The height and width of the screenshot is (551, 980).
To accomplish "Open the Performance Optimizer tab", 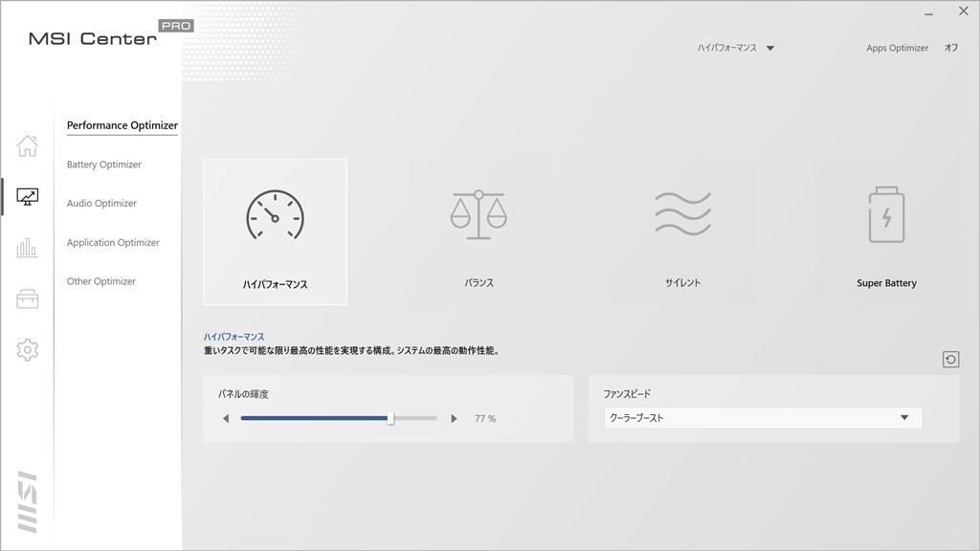I will [x=122, y=125].
